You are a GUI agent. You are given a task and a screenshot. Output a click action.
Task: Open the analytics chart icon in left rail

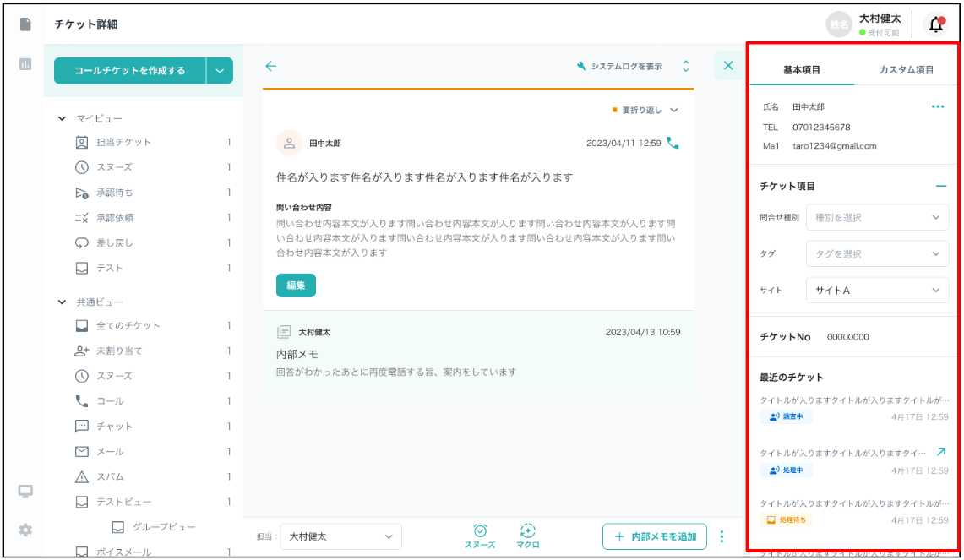[25, 64]
